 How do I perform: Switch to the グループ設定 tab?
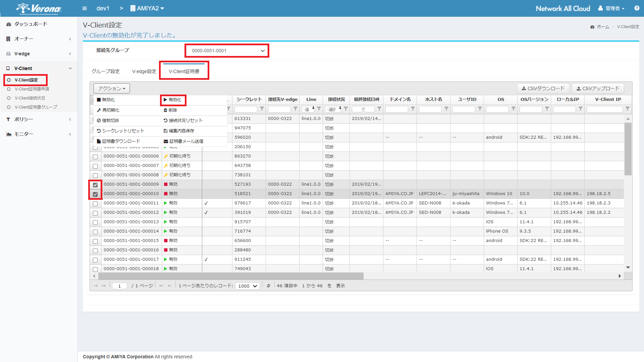point(106,71)
